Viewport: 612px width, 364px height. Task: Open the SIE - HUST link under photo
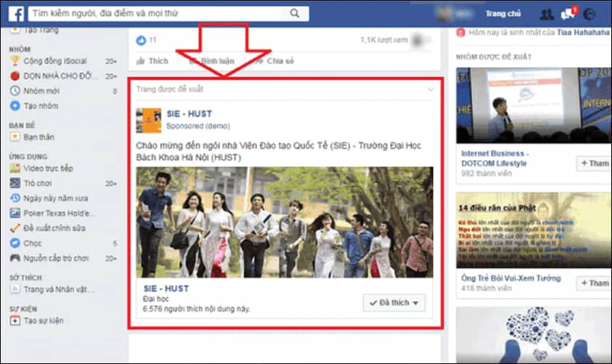tap(166, 289)
